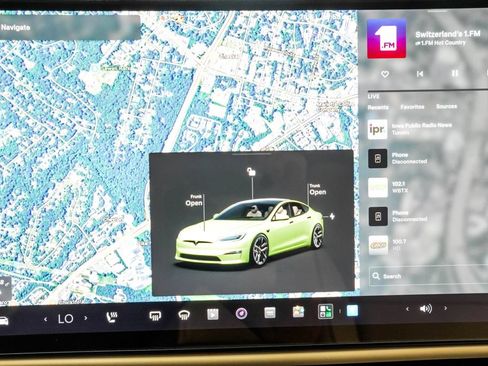Open the Switzerland's 1.FM title
Screen dimensions: 488x366
(448, 34)
